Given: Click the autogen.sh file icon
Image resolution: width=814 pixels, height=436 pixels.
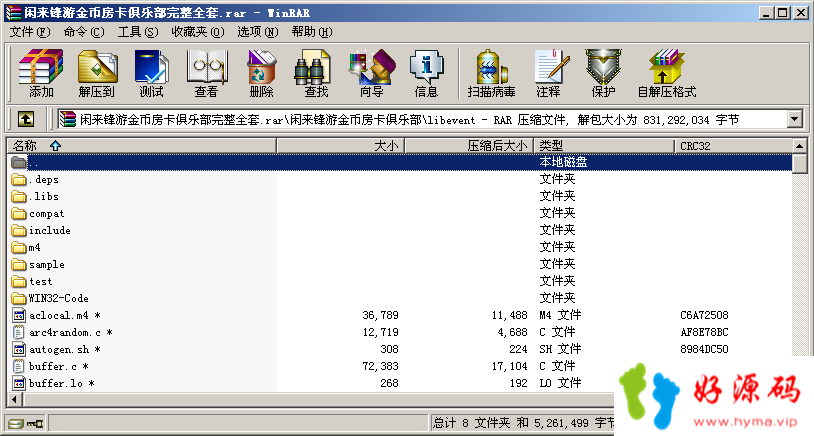Looking at the screenshot, I should tap(19, 349).
